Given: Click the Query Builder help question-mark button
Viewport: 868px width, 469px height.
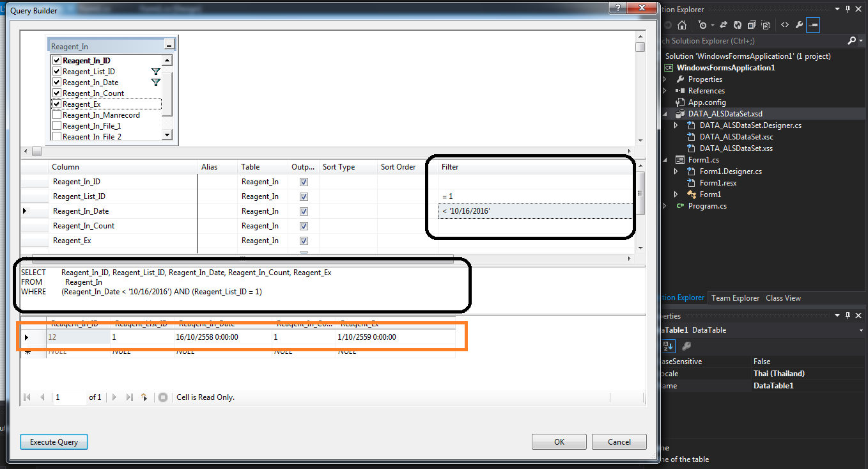Looking at the screenshot, I should coord(617,8).
